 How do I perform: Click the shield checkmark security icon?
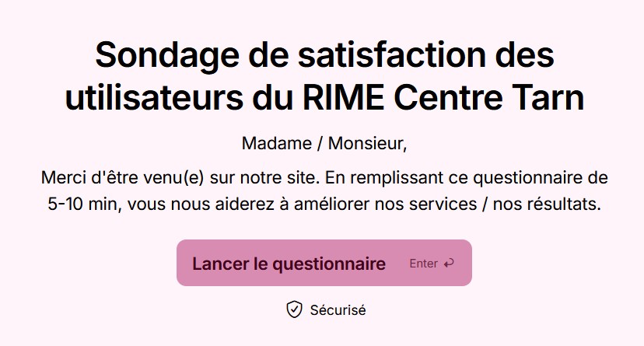coord(294,309)
